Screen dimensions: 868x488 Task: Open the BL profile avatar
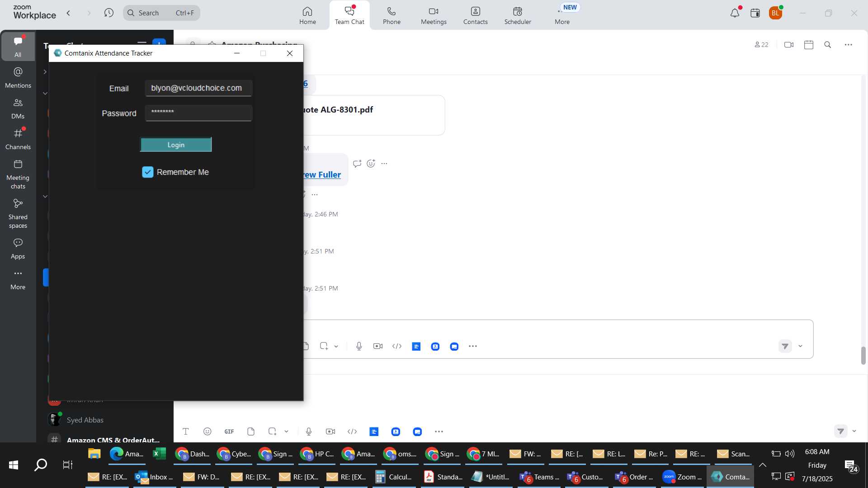pyautogui.click(x=775, y=13)
